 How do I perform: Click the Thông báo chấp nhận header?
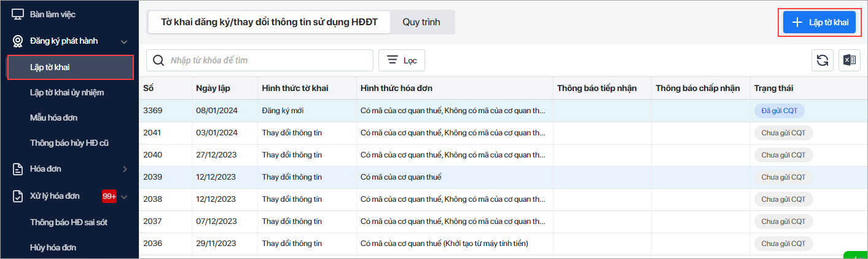coord(697,88)
